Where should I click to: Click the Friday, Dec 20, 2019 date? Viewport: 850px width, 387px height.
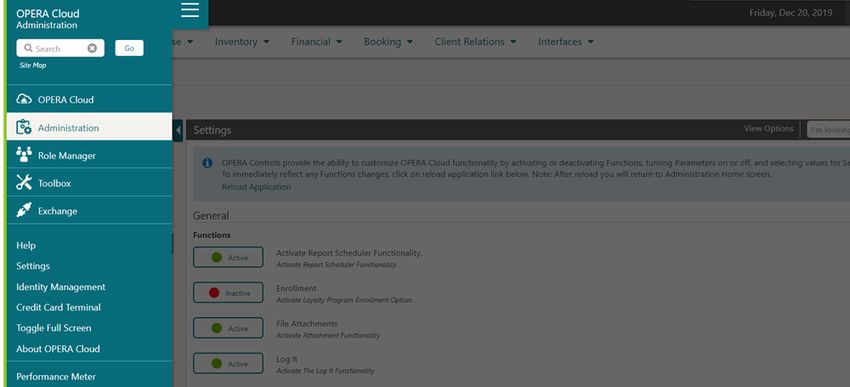(x=790, y=12)
